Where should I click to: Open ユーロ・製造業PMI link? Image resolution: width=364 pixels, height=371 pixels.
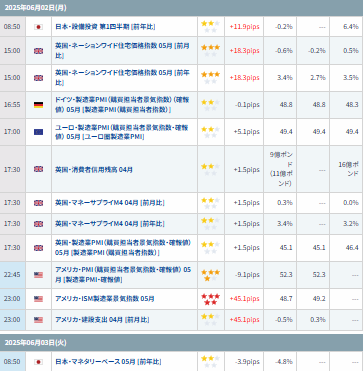(x=122, y=132)
